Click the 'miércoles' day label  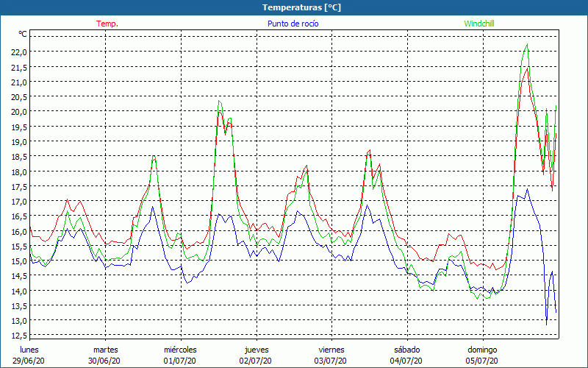click(x=180, y=350)
